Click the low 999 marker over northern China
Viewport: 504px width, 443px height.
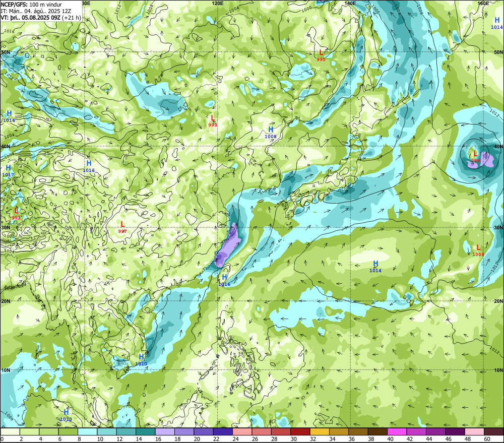point(213,121)
